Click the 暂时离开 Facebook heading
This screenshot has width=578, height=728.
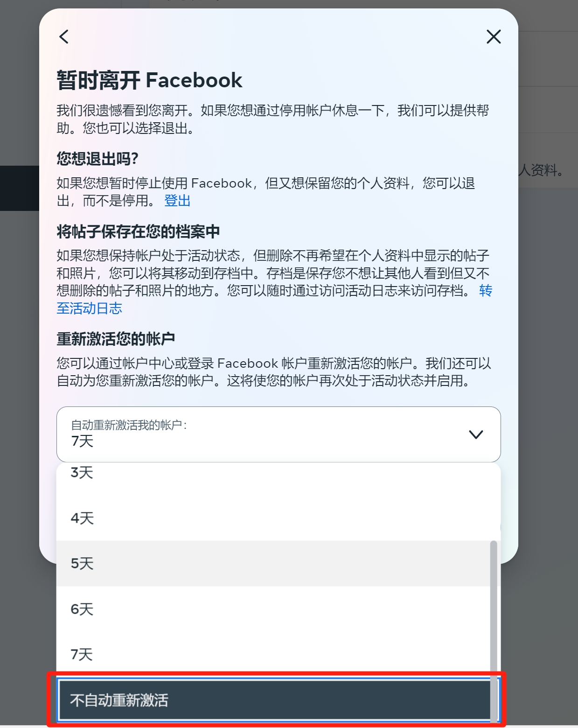(149, 80)
